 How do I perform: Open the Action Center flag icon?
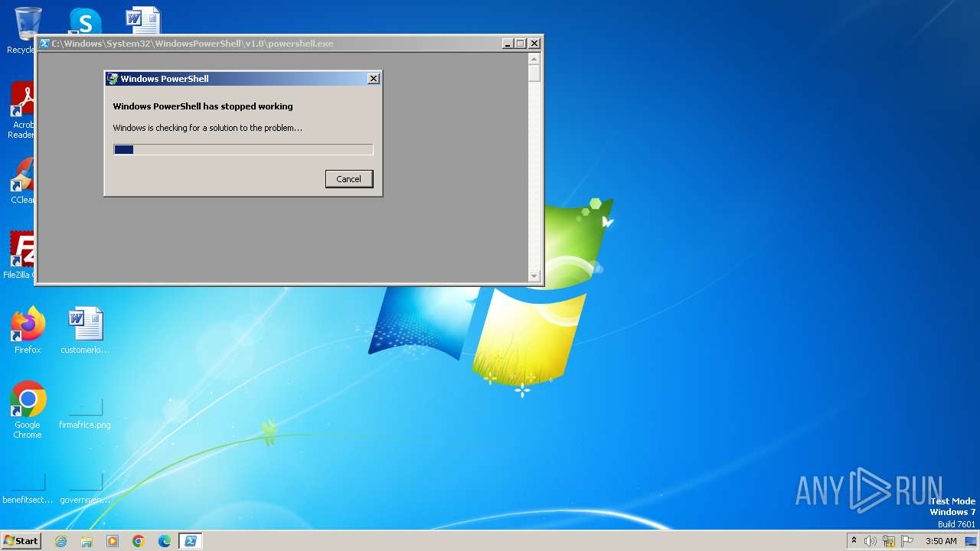tap(907, 541)
